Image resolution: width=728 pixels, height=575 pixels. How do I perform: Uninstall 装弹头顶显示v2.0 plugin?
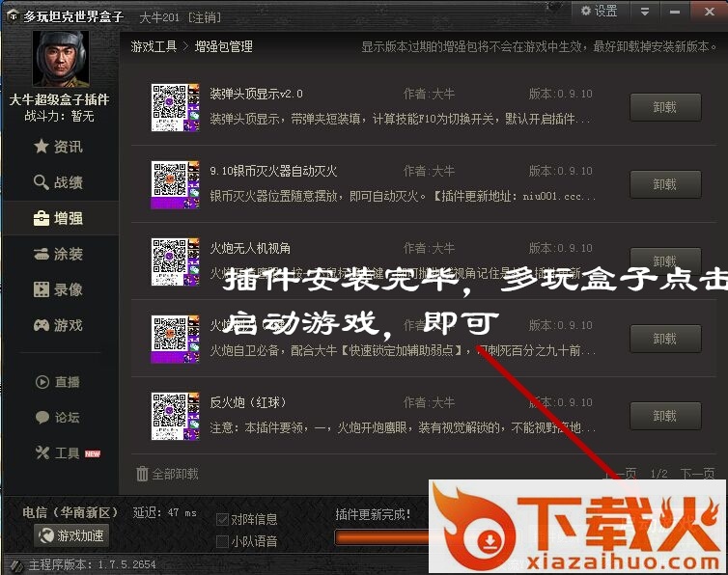coord(665,107)
